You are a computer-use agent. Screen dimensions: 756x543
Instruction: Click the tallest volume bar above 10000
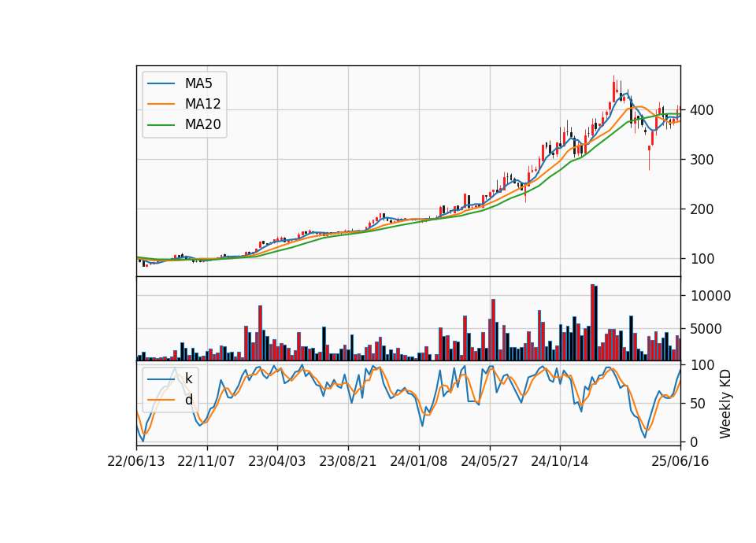(592, 323)
